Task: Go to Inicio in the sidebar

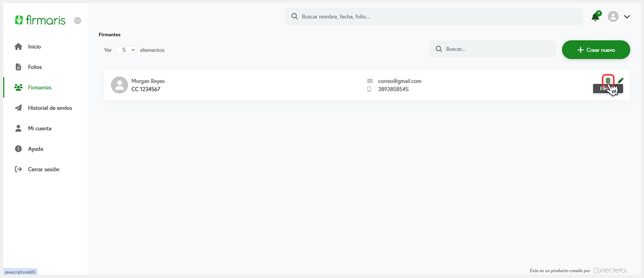Action: pyautogui.click(x=34, y=47)
